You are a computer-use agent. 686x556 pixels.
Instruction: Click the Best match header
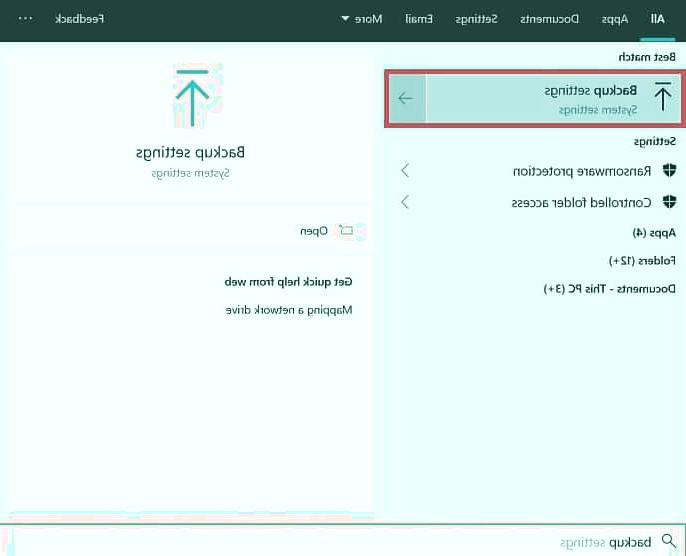[647, 57]
